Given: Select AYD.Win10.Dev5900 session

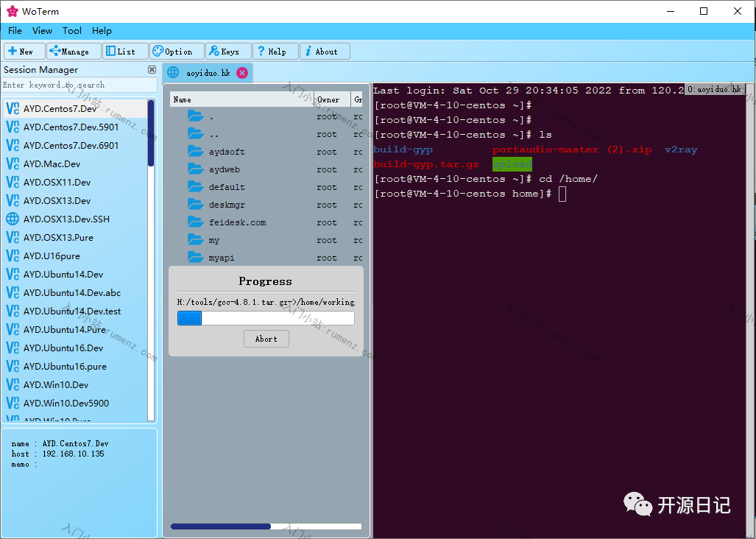Looking at the screenshot, I should coord(75,403).
